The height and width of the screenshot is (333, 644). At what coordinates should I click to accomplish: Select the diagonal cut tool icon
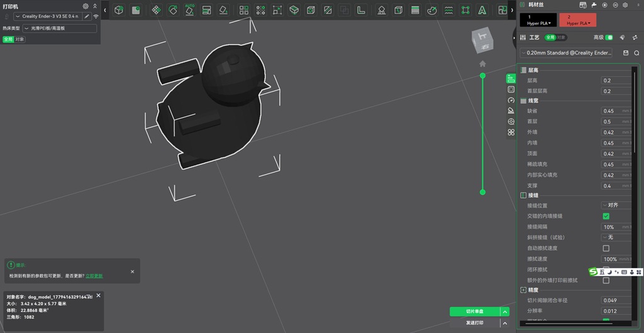[x=327, y=10]
